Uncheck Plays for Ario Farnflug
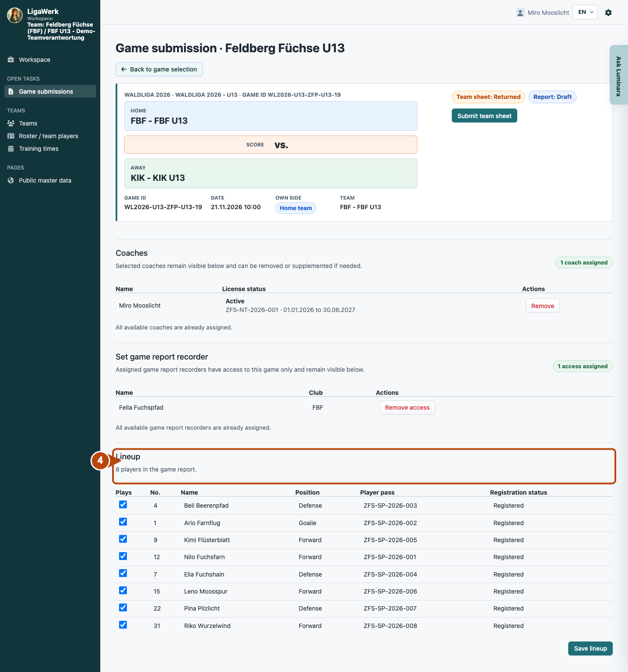Viewport: 628px width, 672px height. click(x=123, y=522)
